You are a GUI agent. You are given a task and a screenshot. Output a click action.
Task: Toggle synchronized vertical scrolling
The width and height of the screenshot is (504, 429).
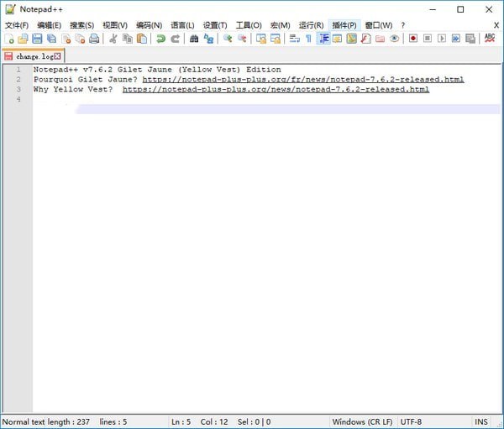(x=261, y=39)
